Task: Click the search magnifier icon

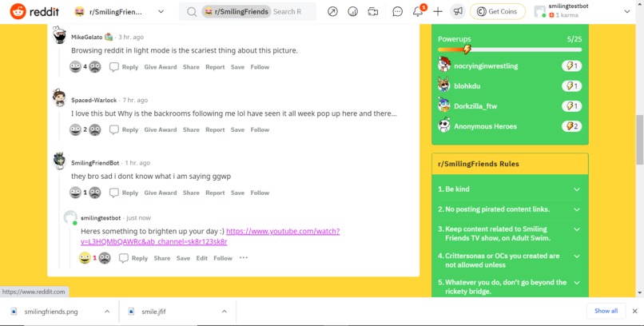Action: (192, 12)
